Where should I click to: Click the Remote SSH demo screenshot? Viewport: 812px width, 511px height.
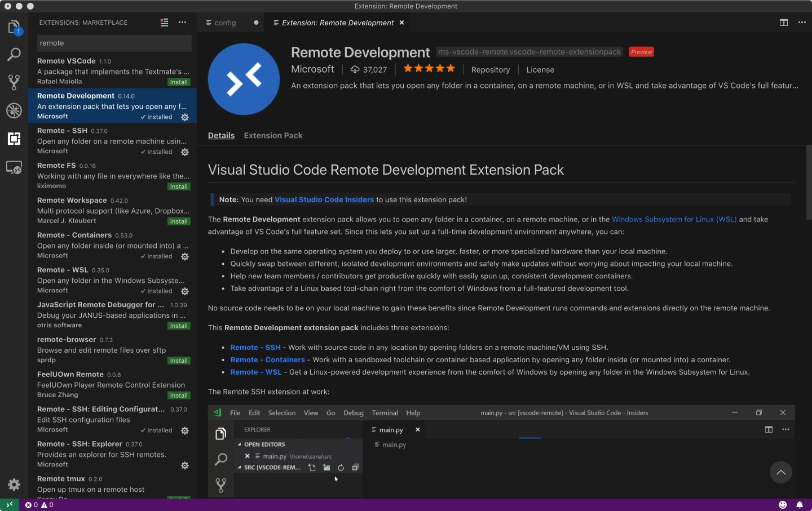501,451
